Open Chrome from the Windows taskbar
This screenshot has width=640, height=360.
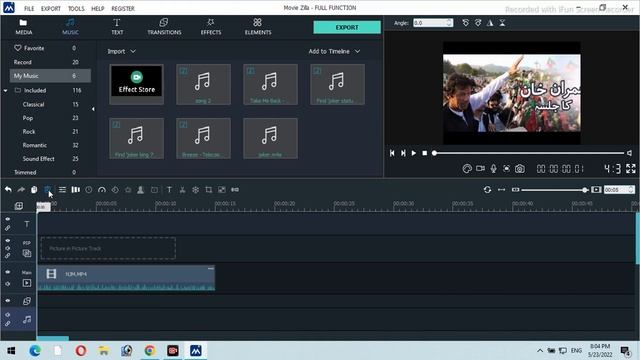click(x=150, y=351)
